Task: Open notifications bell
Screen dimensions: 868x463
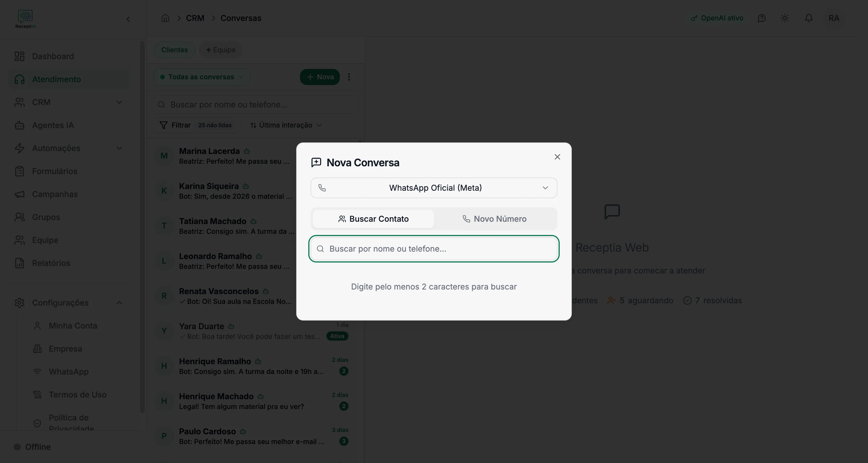Action: click(809, 18)
